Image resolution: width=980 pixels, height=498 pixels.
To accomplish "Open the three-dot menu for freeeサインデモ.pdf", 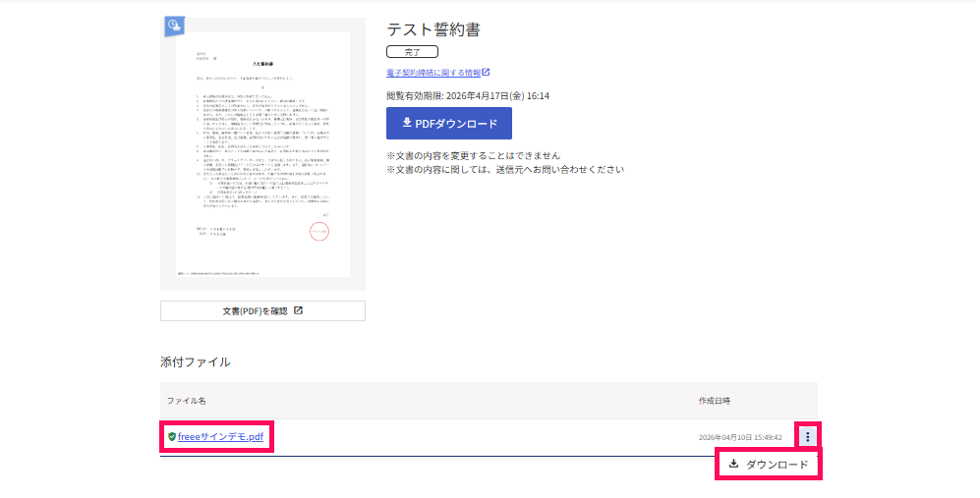I will pyautogui.click(x=808, y=437).
